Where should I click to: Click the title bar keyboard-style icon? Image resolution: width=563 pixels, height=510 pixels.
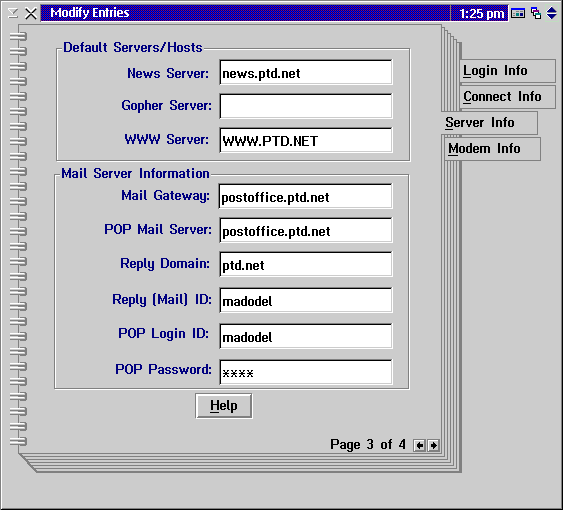tap(518, 13)
